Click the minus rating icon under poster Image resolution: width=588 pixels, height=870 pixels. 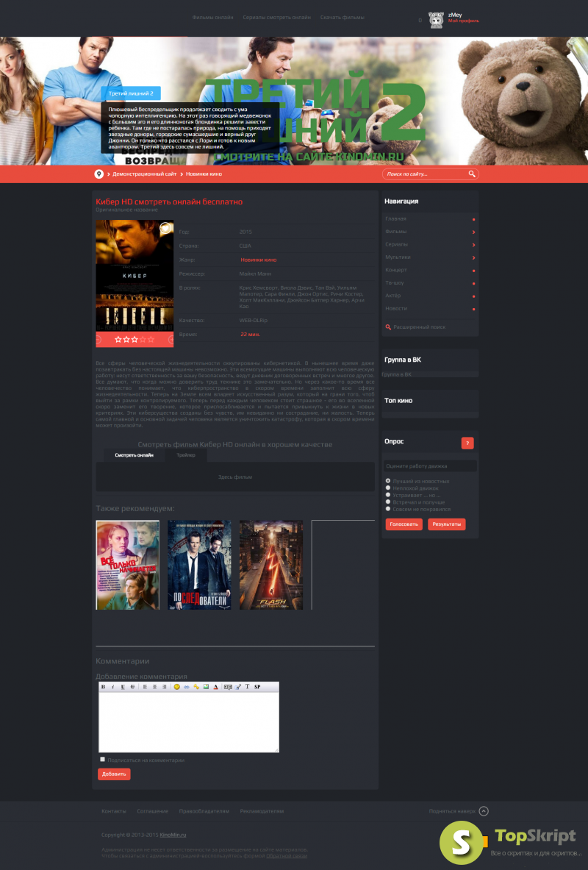pyautogui.click(x=98, y=340)
